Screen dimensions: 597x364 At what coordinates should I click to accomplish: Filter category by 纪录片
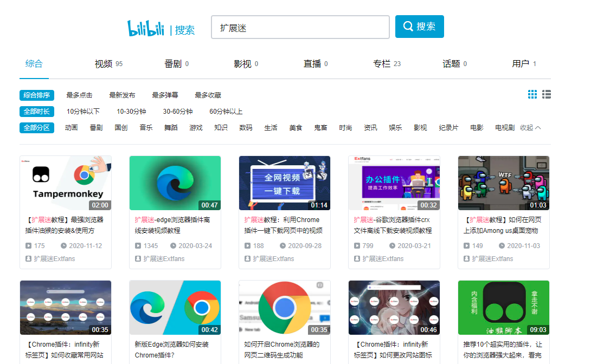tap(448, 128)
